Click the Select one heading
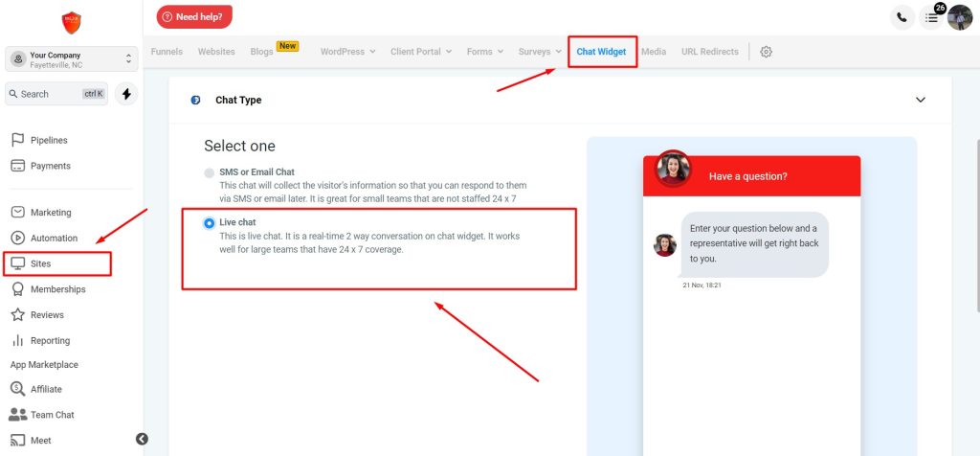Viewport: 980px width, 456px height. point(239,146)
